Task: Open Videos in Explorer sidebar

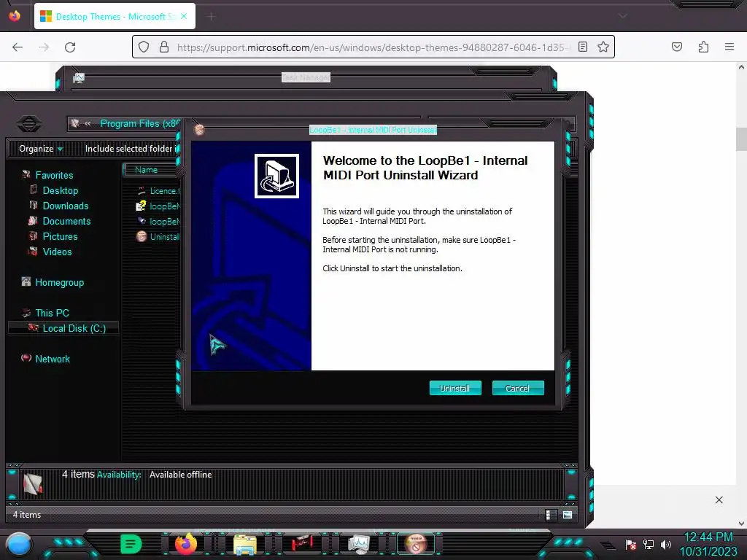Action: 57,252
